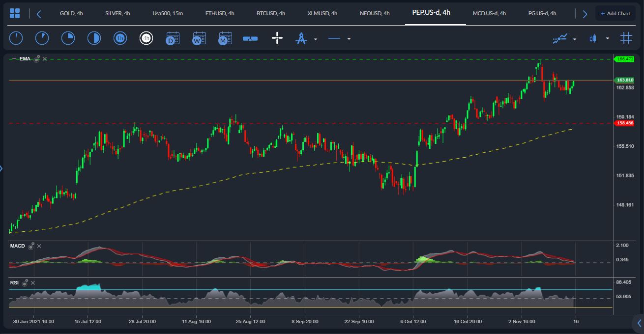Toggle the chart grid lines icon
The width and height of the screenshot is (644, 334).
tap(626, 38)
